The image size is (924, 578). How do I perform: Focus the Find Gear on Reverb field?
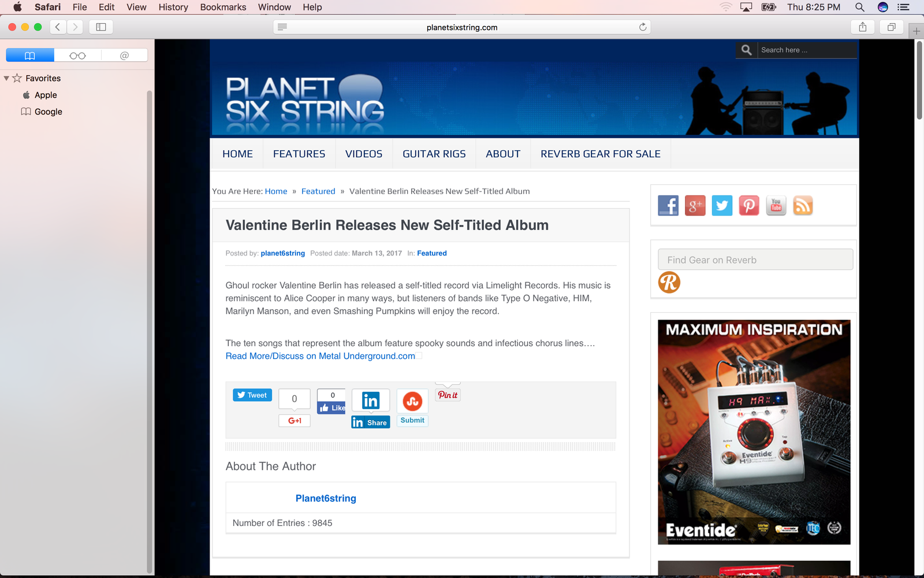click(x=755, y=260)
